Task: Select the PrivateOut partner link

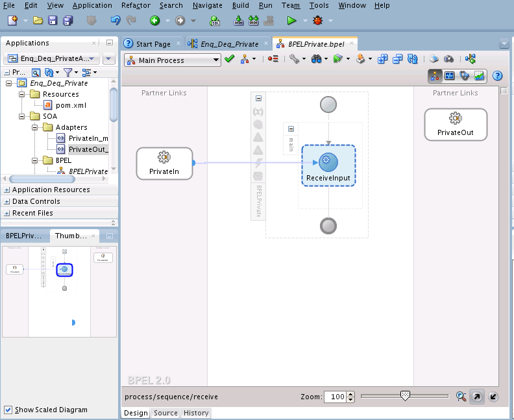Action: [456, 125]
